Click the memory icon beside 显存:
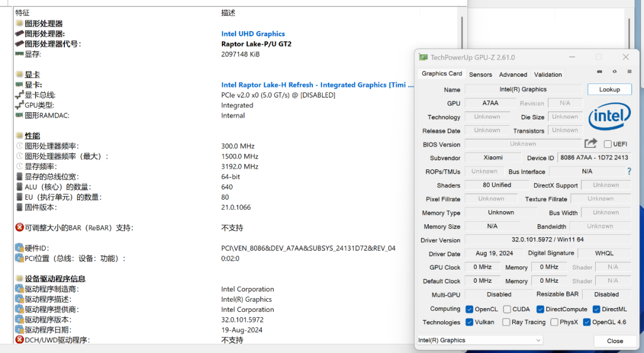The image size is (644, 353). 19,54
